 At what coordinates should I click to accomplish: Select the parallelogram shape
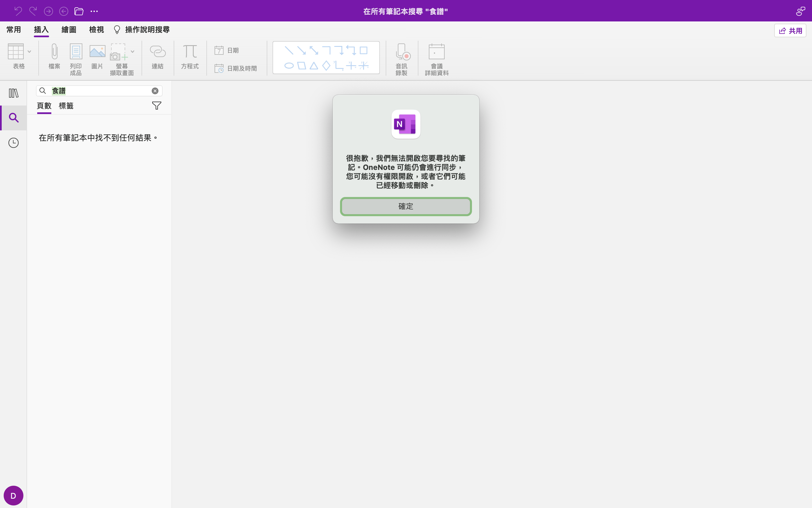(302, 65)
